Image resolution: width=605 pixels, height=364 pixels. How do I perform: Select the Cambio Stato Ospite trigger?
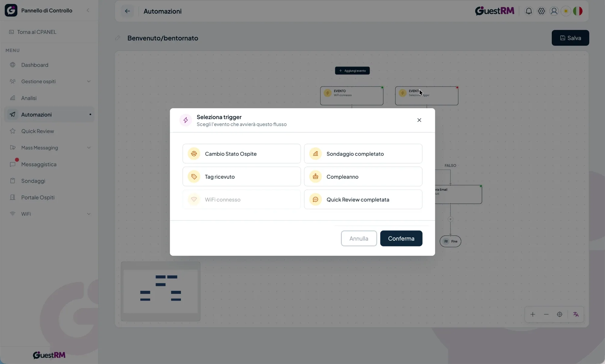click(x=241, y=154)
